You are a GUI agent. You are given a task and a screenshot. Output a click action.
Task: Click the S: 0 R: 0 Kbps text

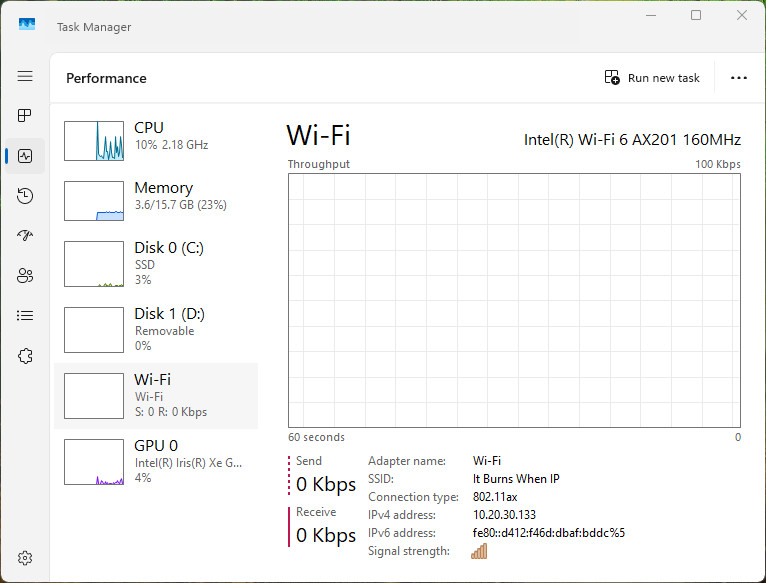point(171,412)
